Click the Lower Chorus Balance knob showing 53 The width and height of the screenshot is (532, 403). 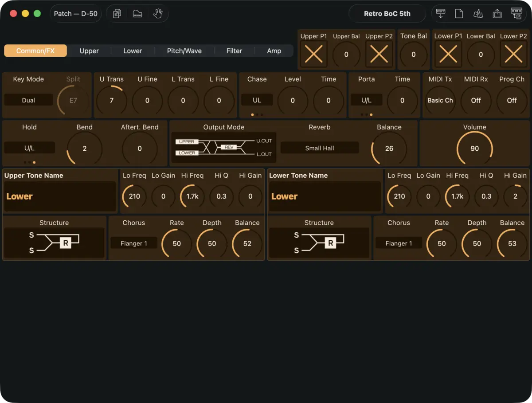pyautogui.click(x=512, y=244)
